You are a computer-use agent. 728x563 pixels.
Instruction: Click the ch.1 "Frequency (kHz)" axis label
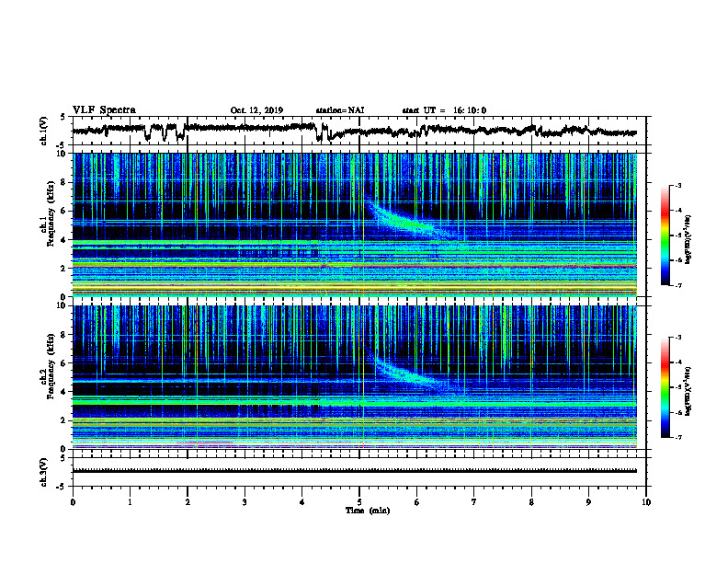click(x=51, y=213)
